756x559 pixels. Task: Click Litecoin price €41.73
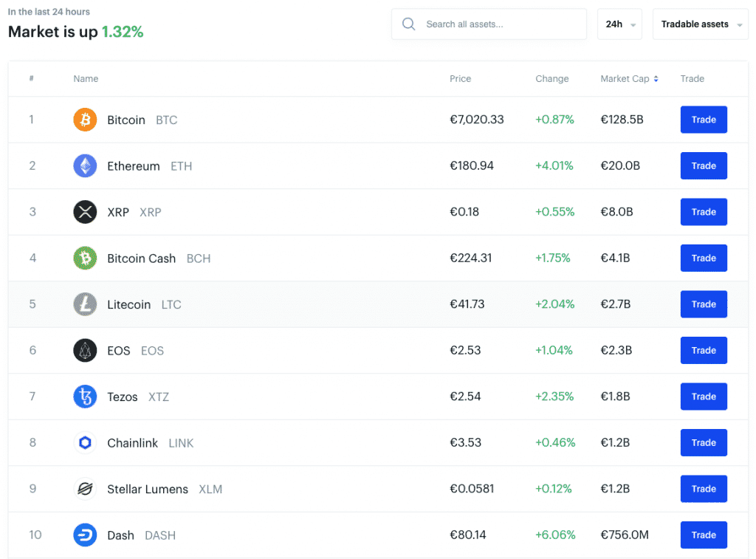tap(467, 304)
